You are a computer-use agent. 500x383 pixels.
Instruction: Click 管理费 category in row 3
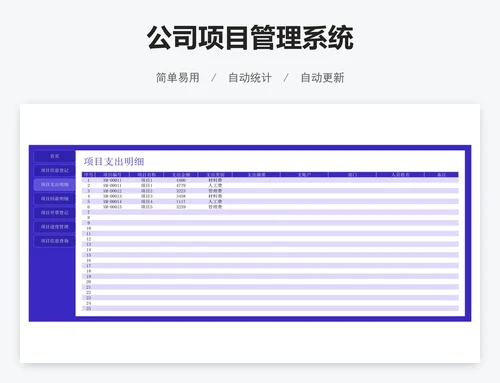point(215,191)
